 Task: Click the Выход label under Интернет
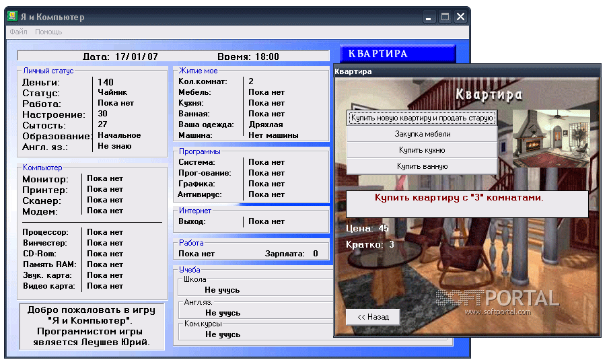(x=192, y=222)
